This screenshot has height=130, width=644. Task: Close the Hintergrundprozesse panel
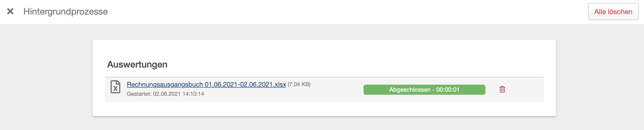tap(10, 11)
